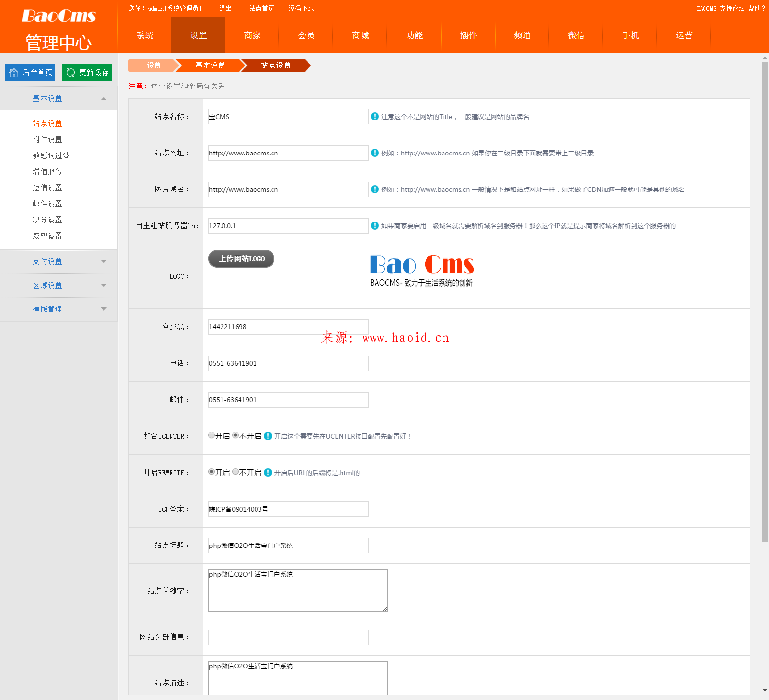769x700 pixels.
Task: Open the 站点首页 link in header
Action: (262, 8)
